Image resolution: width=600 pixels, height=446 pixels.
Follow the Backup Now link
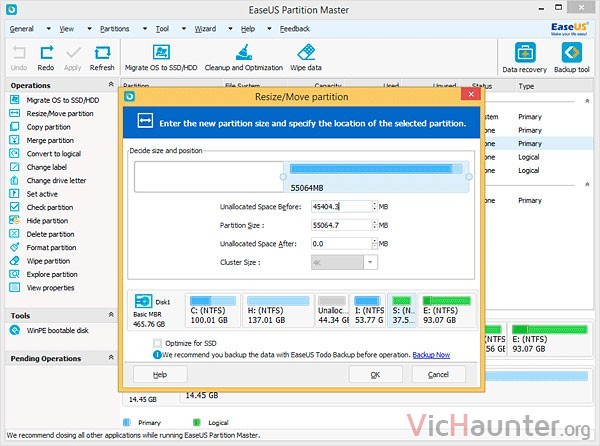pos(431,355)
